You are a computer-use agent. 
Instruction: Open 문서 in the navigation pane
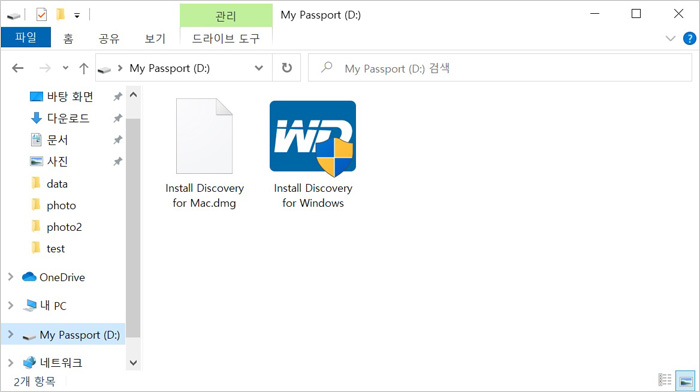click(57, 140)
